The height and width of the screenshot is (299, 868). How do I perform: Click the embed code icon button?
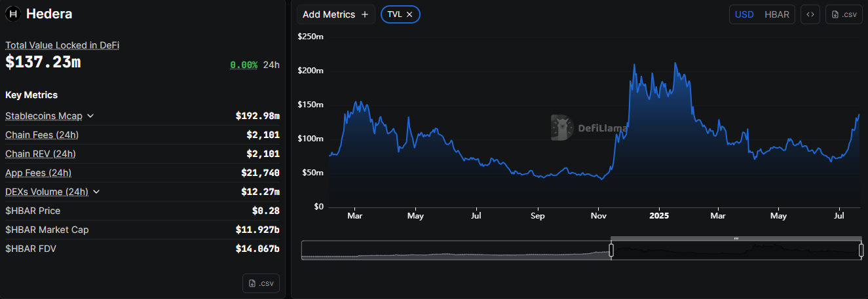click(x=810, y=14)
